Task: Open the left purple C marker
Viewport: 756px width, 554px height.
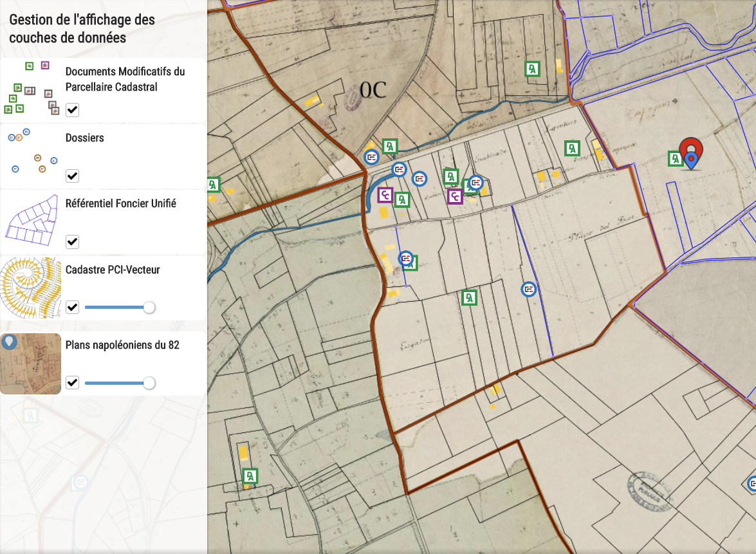Action: pos(385,194)
